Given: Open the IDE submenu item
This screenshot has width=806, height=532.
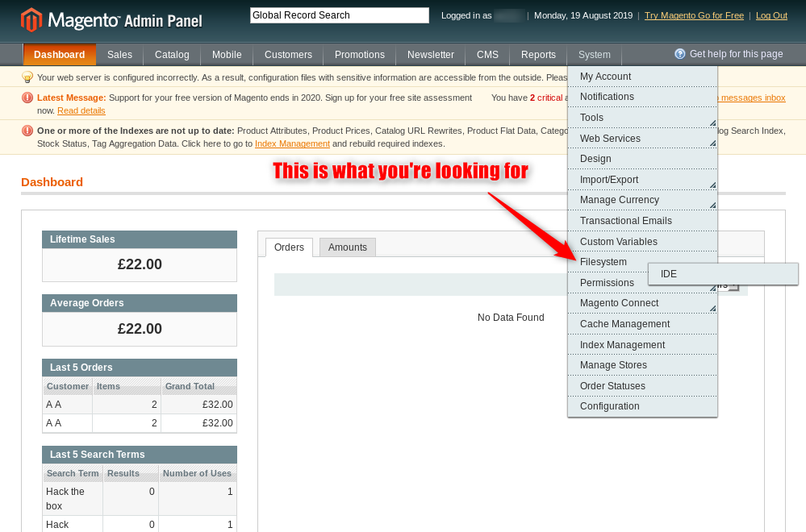Looking at the screenshot, I should click(x=723, y=274).
